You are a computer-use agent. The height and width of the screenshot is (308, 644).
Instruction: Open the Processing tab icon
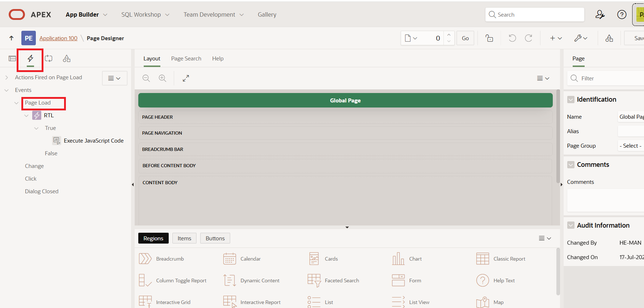click(49, 59)
